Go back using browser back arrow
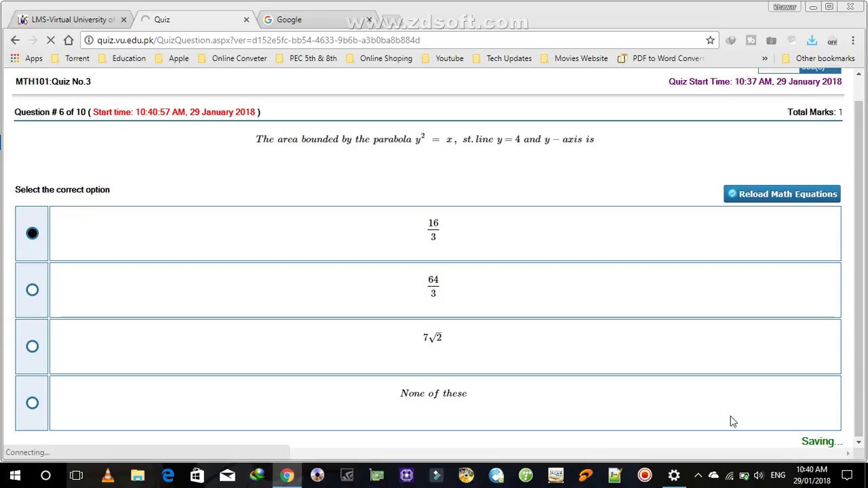868x488 pixels. pyautogui.click(x=15, y=40)
